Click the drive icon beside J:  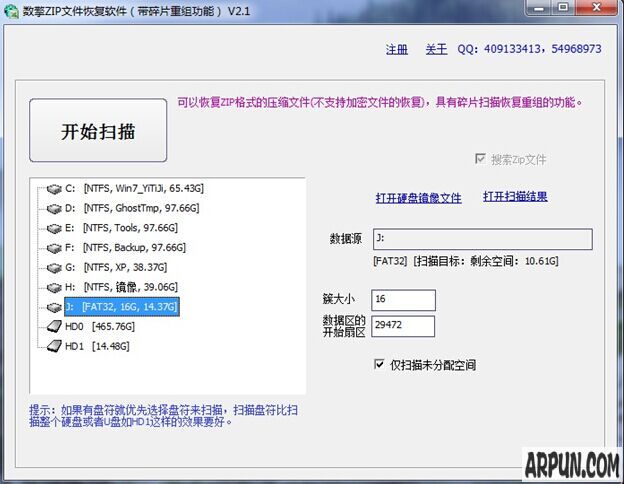click(54, 307)
